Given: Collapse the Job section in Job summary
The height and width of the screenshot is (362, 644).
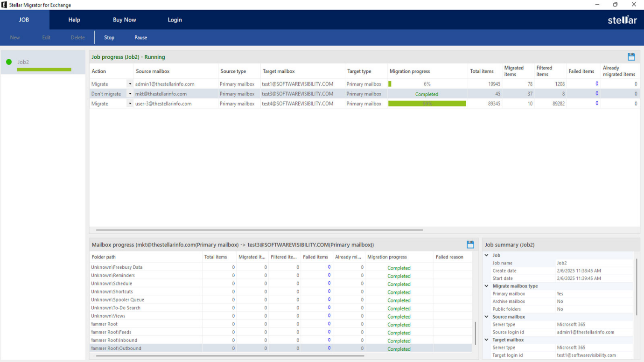Looking at the screenshot, I should tap(487, 255).
